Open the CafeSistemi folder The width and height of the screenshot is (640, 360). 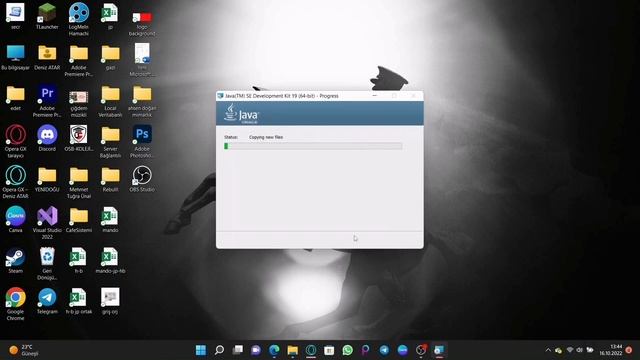(x=78, y=220)
